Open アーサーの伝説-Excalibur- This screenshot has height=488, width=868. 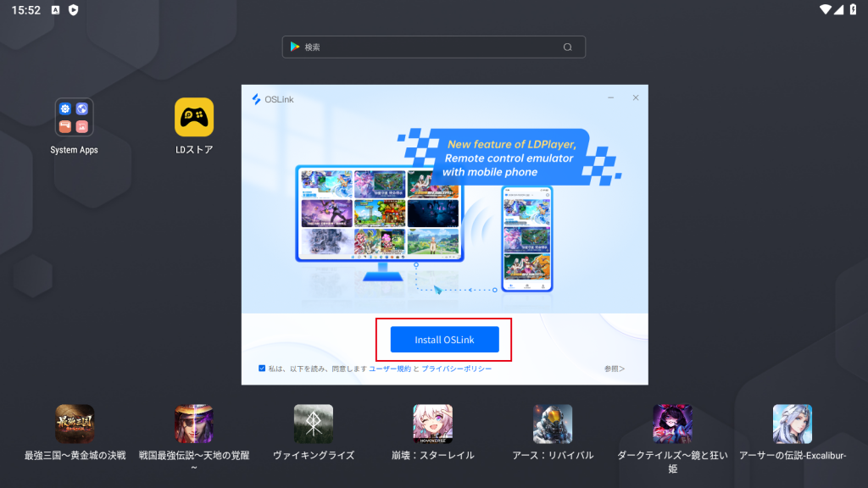[792, 424]
